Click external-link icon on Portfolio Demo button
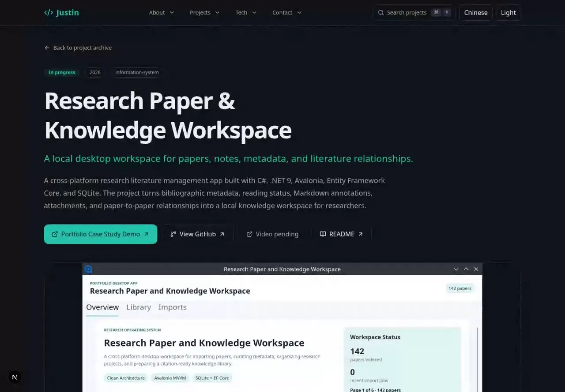Image resolution: width=565 pixels, height=392 pixels. [x=55, y=234]
